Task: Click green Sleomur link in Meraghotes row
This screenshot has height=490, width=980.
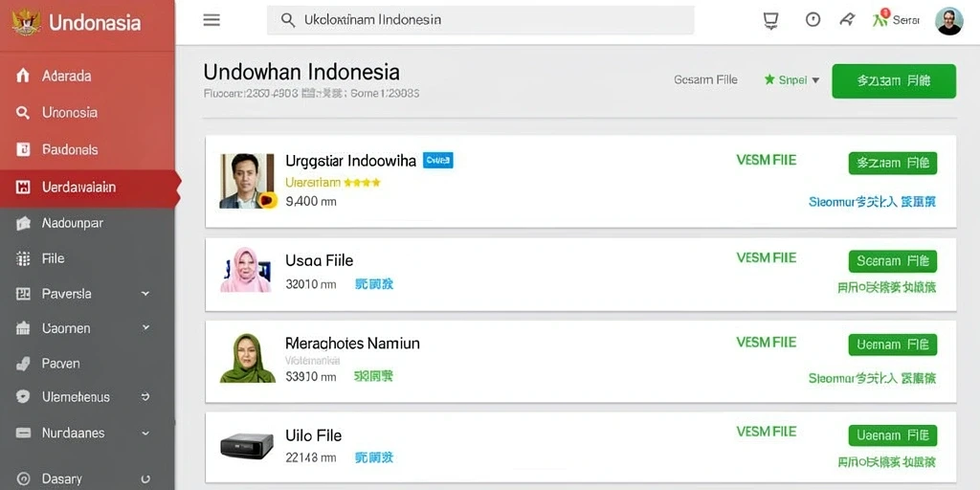Action: 873,378
